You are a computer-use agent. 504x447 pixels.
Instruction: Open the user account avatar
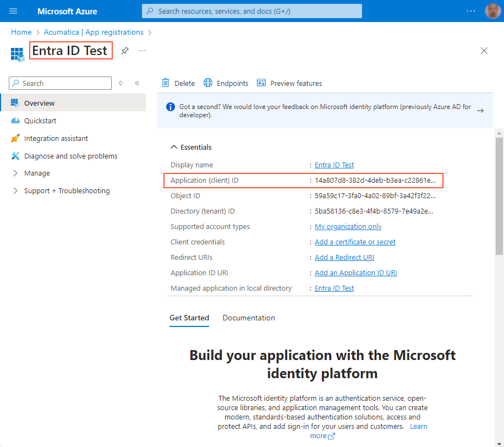pyautogui.click(x=492, y=11)
